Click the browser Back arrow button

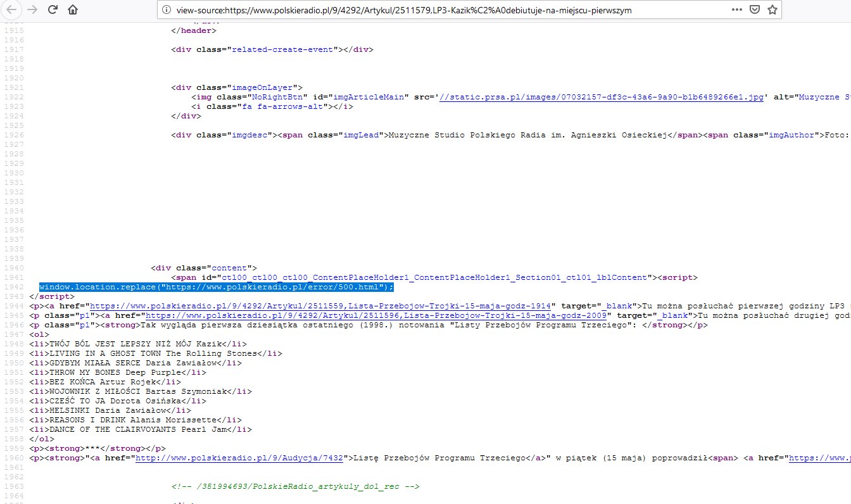tap(11, 10)
